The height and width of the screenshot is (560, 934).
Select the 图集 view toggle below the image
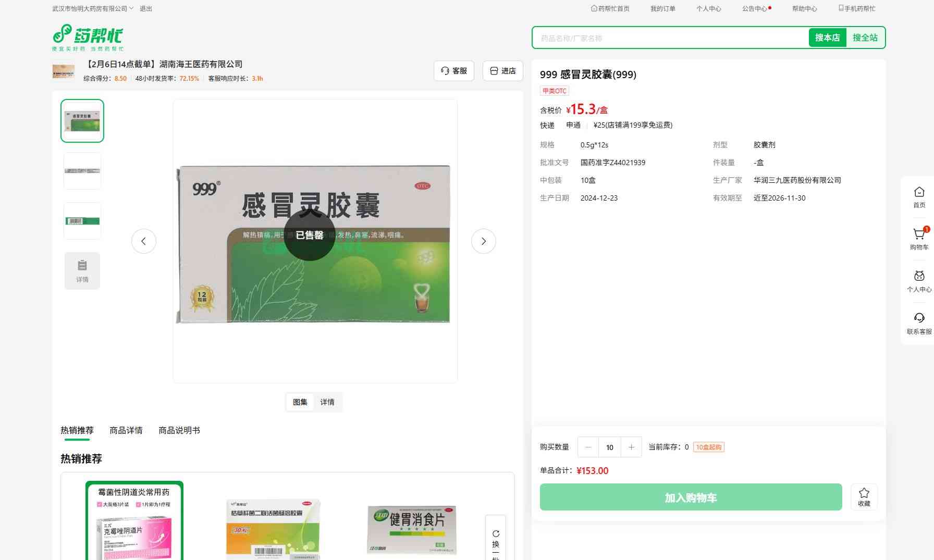coord(300,402)
